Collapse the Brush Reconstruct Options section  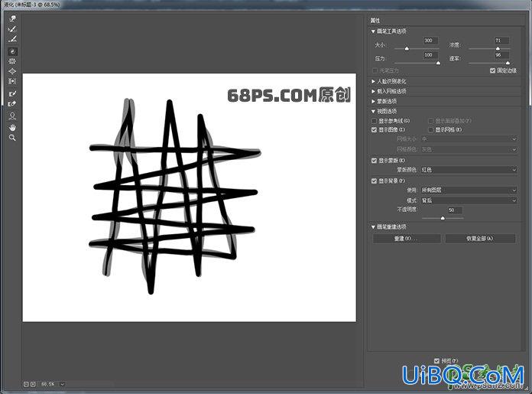coord(373,227)
